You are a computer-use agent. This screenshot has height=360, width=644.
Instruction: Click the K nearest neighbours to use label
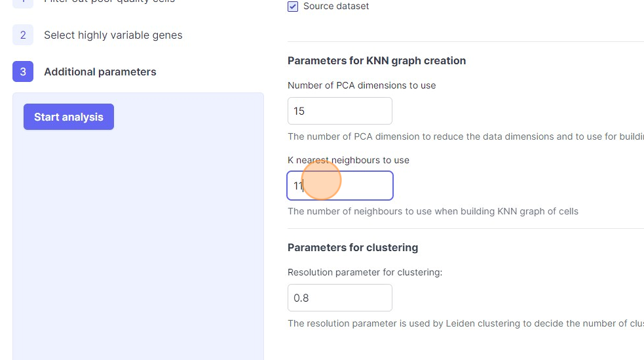349,160
